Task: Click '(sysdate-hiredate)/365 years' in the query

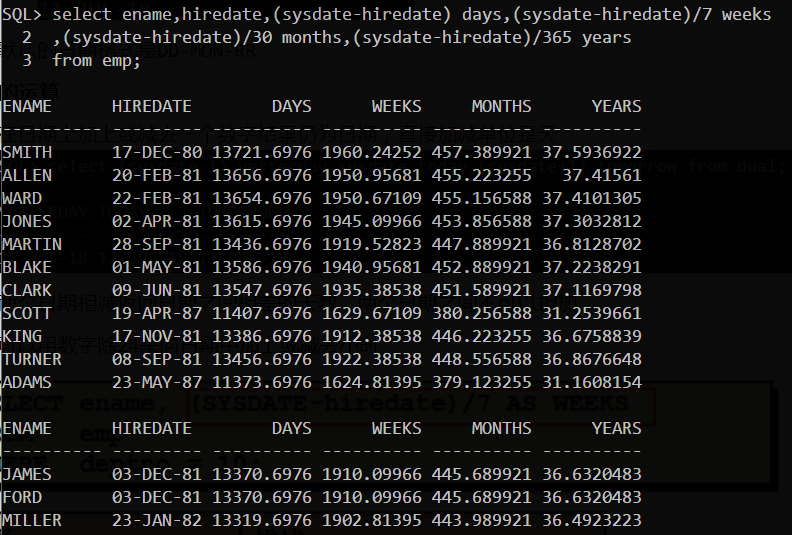Action: coord(491,37)
